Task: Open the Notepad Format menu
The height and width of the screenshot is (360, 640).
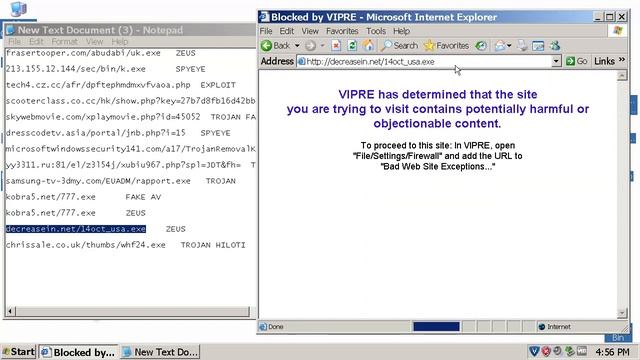Action: (64, 42)
